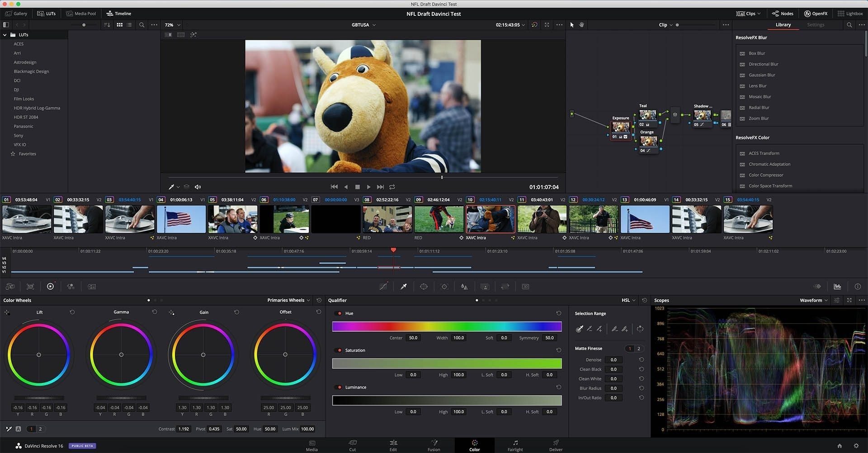Switch LUT browser to thumbnail grid view
This screenshot has width=868, height=453.
119,25
